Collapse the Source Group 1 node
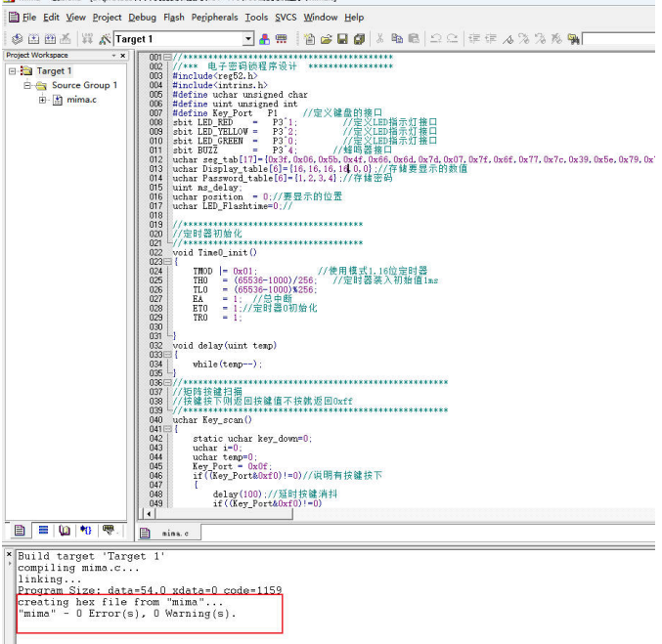This screenshot has height=644, width=662. pos(28,86)
